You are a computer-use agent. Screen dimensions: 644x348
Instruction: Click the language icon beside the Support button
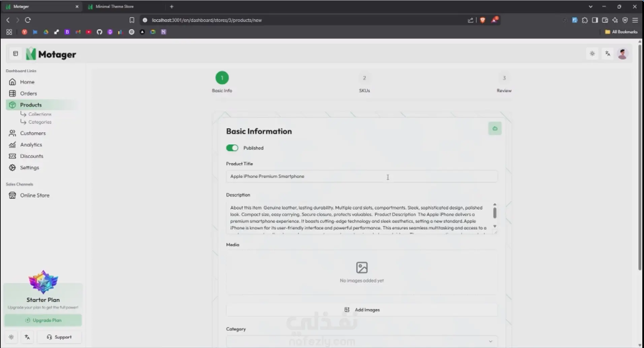(27, 337)
